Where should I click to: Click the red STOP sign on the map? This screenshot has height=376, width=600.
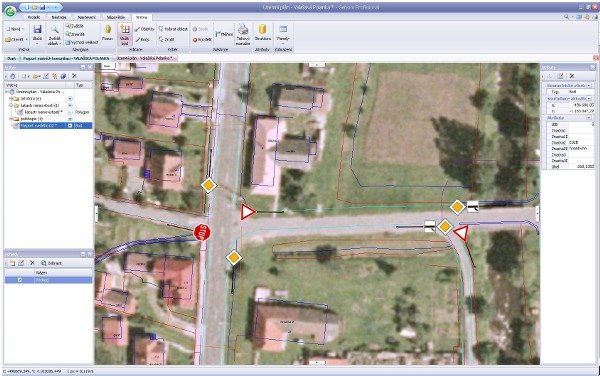[202, 233]
